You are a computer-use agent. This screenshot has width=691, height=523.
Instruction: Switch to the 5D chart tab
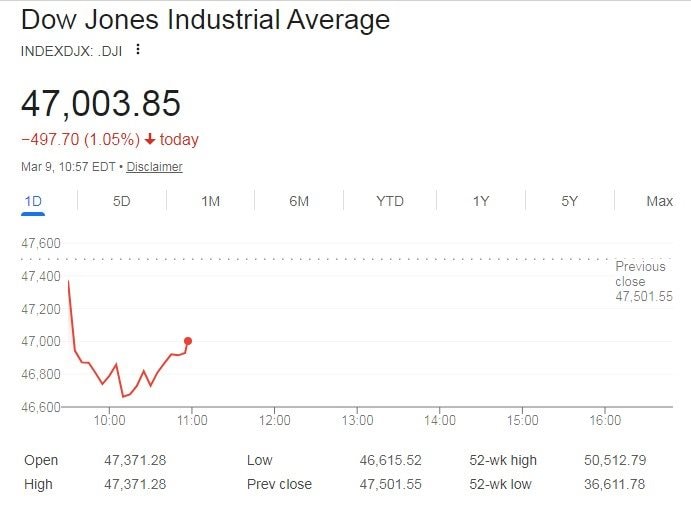[x=121, y=201]
